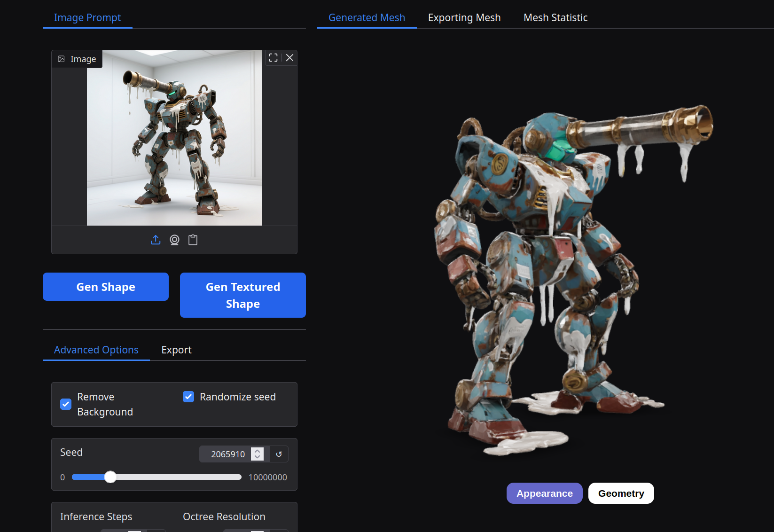Switch to the Export tab
The height and width of the screenshot is (532, 774).
coord(176,350)
